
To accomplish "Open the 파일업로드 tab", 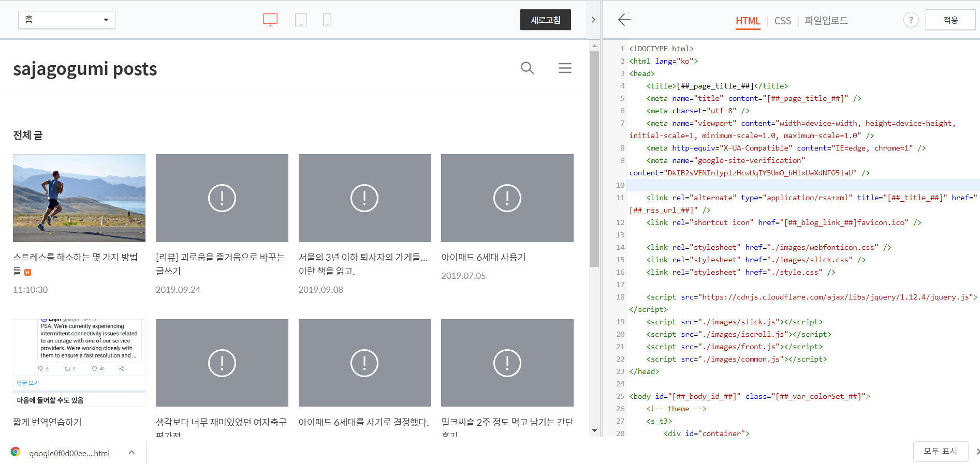I will pyautogui.click(x=826, y=21).
